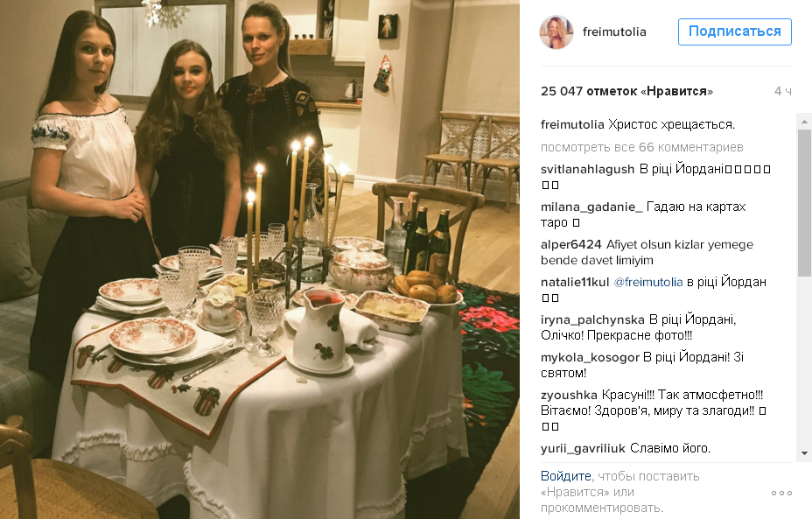The height and width of the screenshot is (519, 812).
Task: Click the likes count 25 047 отметок
Action: click(626, 91)
